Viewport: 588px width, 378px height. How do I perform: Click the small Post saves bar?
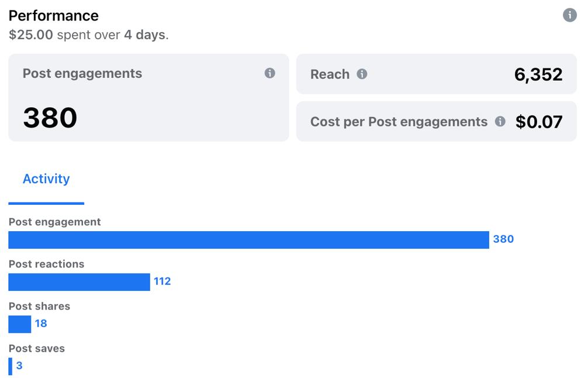11,366
